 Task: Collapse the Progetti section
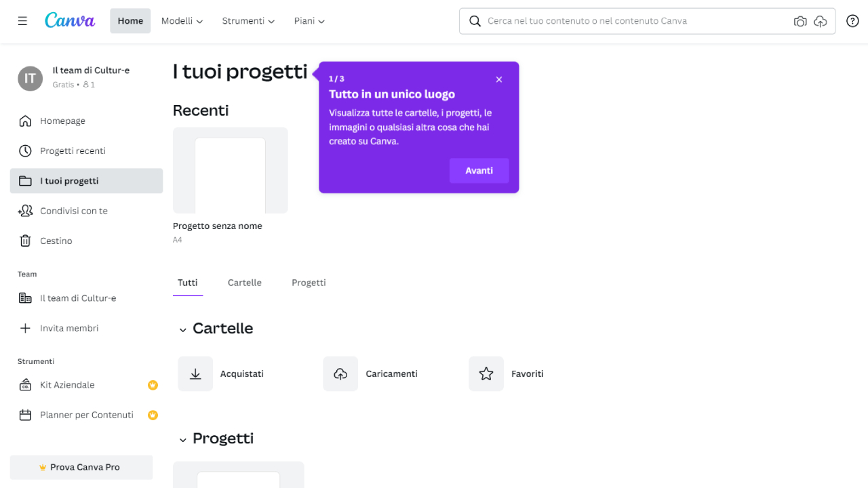(183, 439)
